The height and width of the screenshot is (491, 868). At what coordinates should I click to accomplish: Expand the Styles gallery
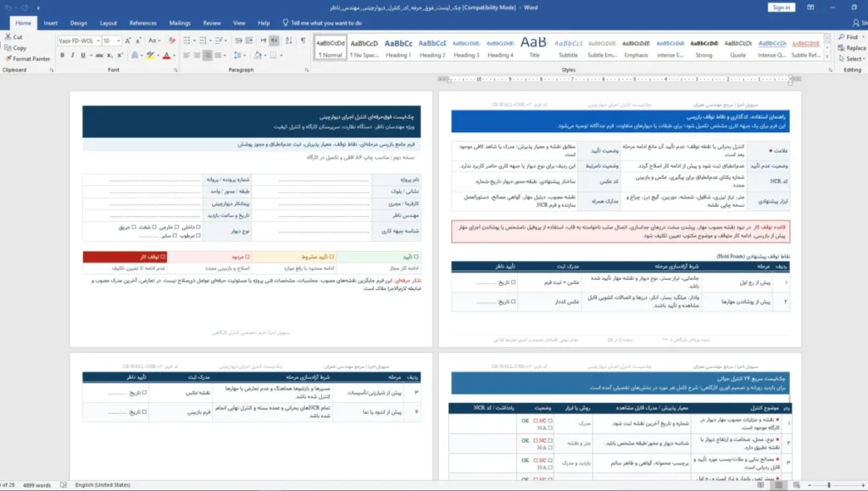(827, 55)
